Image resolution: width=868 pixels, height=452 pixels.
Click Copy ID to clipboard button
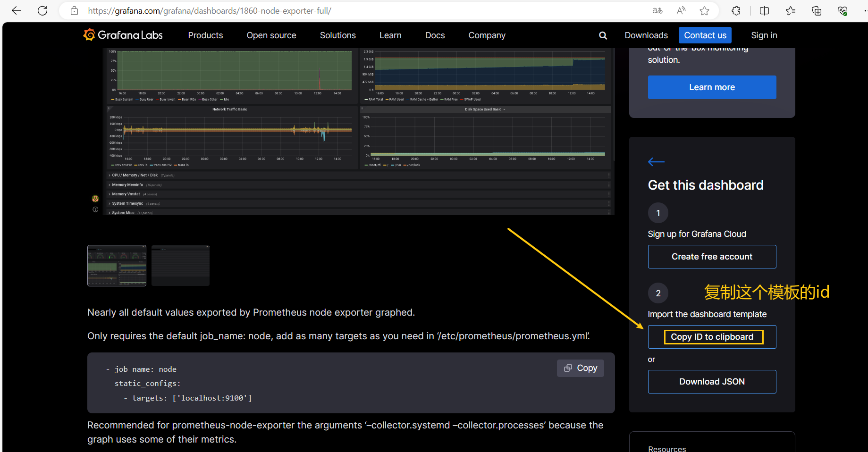712,337
